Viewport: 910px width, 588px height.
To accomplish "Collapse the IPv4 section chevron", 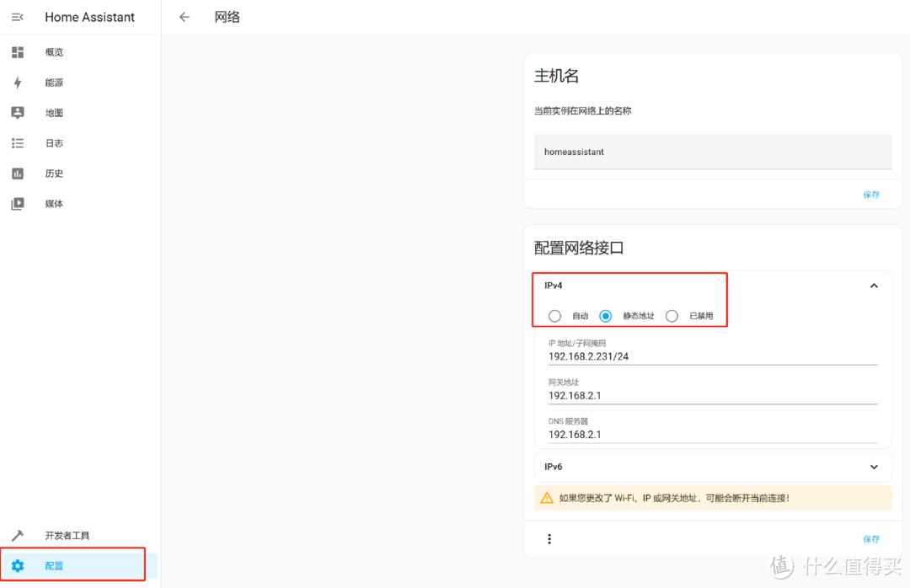I will [x=874, y=285].
